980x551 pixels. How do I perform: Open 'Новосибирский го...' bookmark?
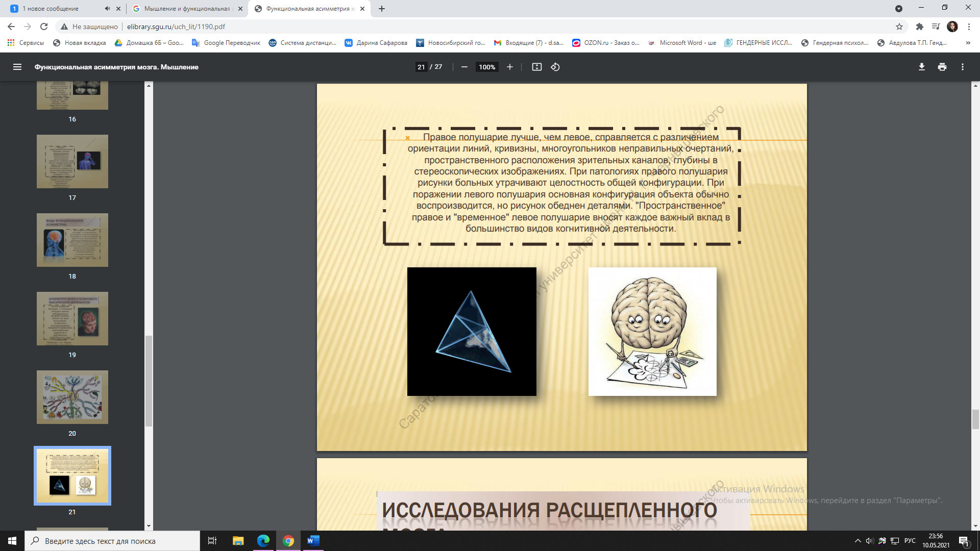tap(451, 43)
